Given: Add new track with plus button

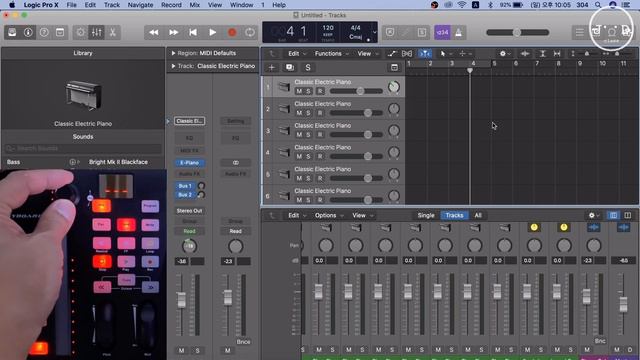Looking at the screenshot, I should click(x=272, y=67).
